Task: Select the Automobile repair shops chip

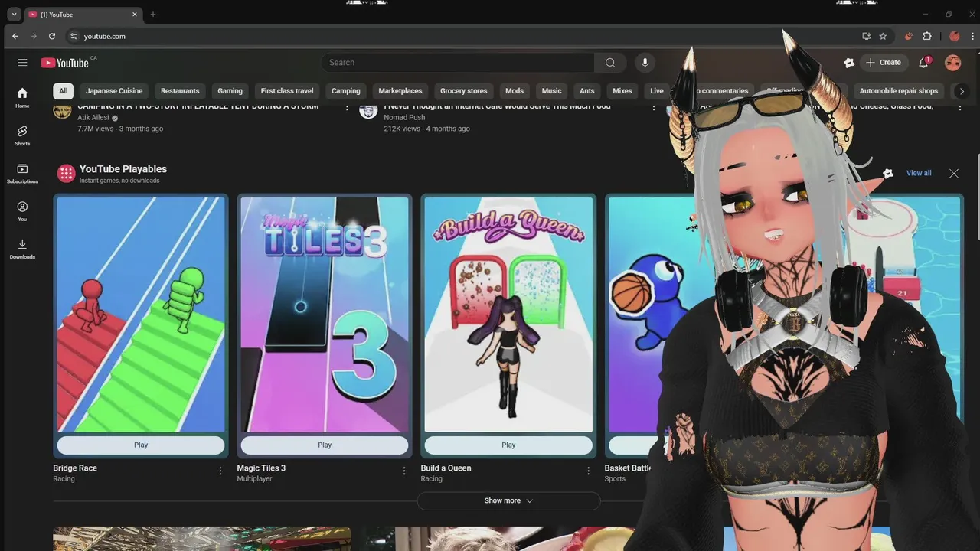Action: click(x=899, y=90)
